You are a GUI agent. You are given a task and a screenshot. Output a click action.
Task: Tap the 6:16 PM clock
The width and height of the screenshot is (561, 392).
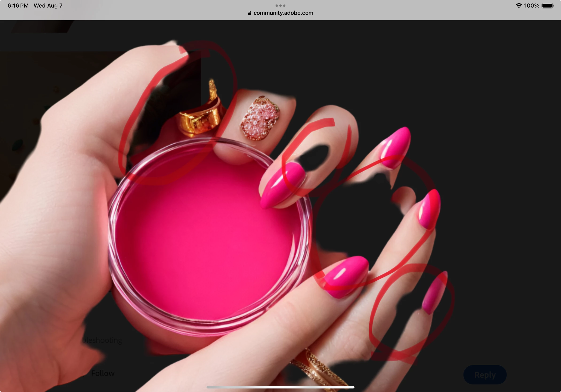[x=18, y=6]
